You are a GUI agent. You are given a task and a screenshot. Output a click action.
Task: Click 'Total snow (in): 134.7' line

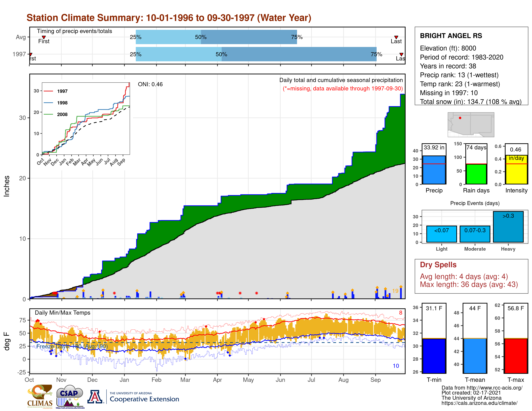coord(470,102)
